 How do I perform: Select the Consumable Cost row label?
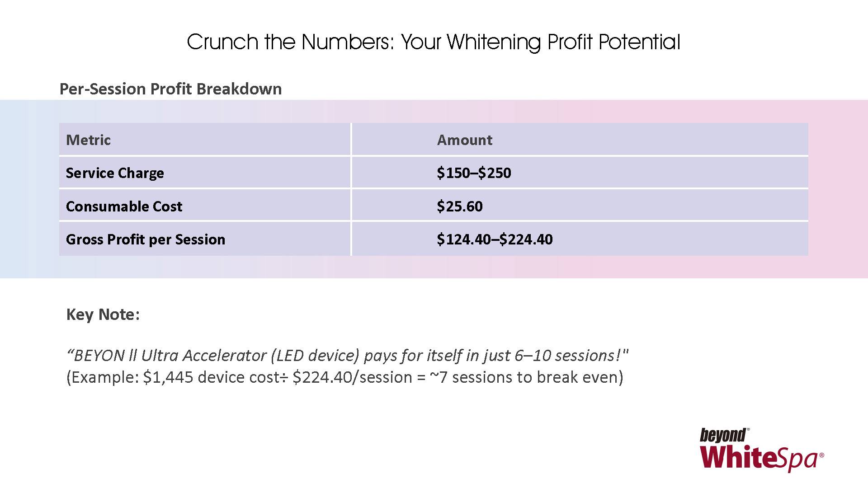(x=124, y=206)
